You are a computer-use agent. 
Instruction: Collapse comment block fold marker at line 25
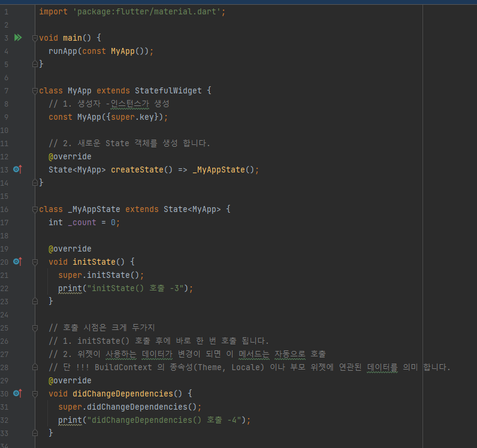35,328
